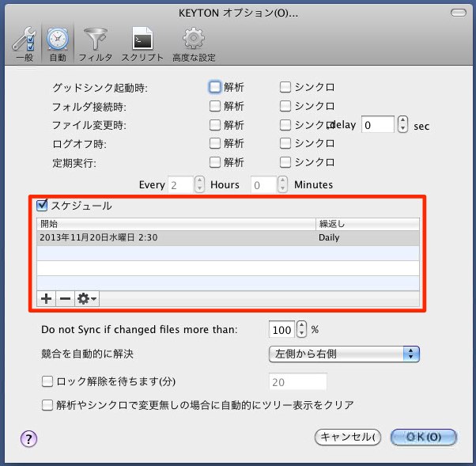
Task: Enable 解析 for グッドシンク起動時
Action: 215,87
